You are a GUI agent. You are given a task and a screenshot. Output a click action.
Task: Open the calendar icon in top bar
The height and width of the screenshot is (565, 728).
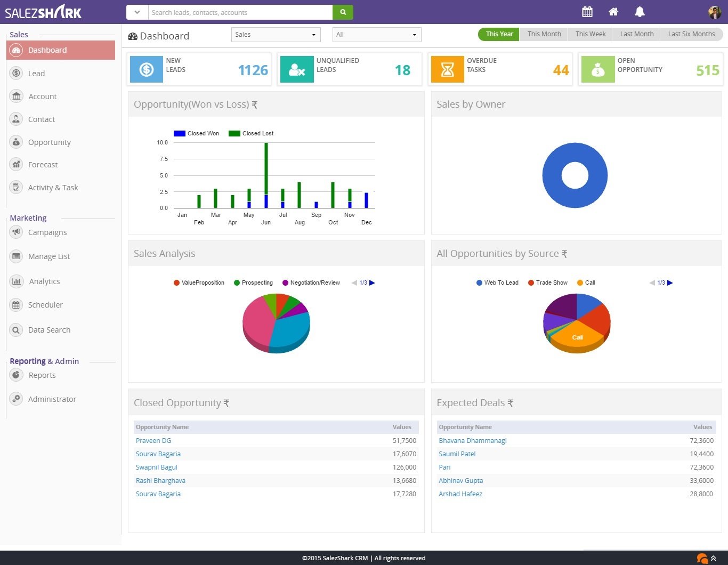pyautogui.click(x=587, y=12)
